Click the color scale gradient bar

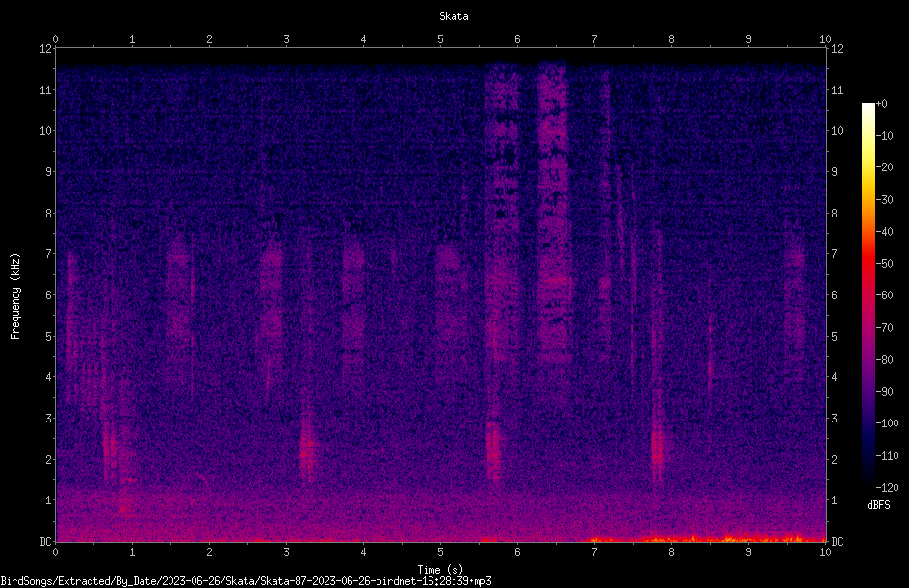coord(868,294)
